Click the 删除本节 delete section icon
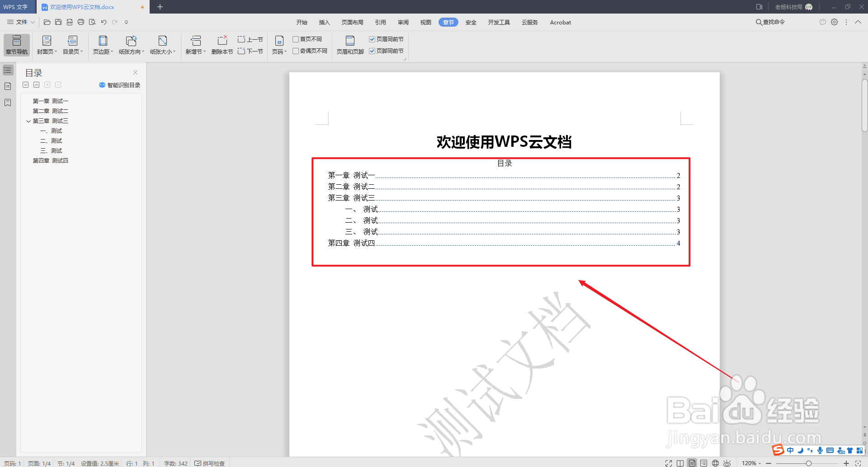Image resolution: width=868 pixels, height=467 pixels. click(x=222, y=45)
